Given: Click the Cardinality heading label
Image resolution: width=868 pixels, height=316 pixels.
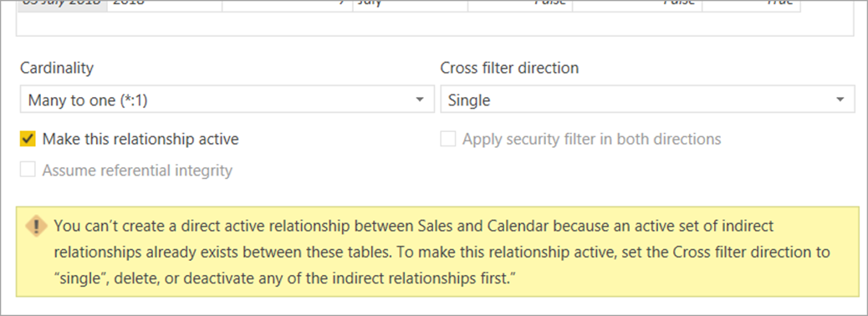Looking at the screenshot, I should pos(57,68).
